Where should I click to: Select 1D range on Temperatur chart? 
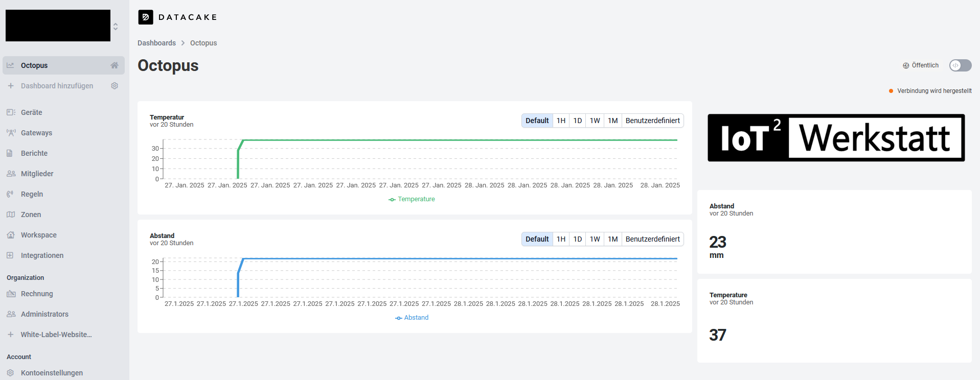(x=578, y=121)
